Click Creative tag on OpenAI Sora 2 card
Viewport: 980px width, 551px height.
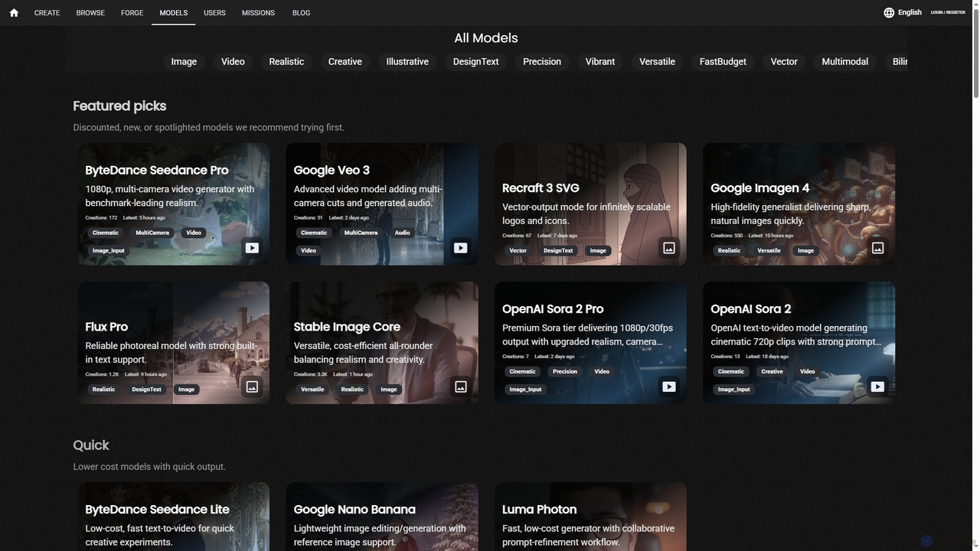tap(772, 372)
